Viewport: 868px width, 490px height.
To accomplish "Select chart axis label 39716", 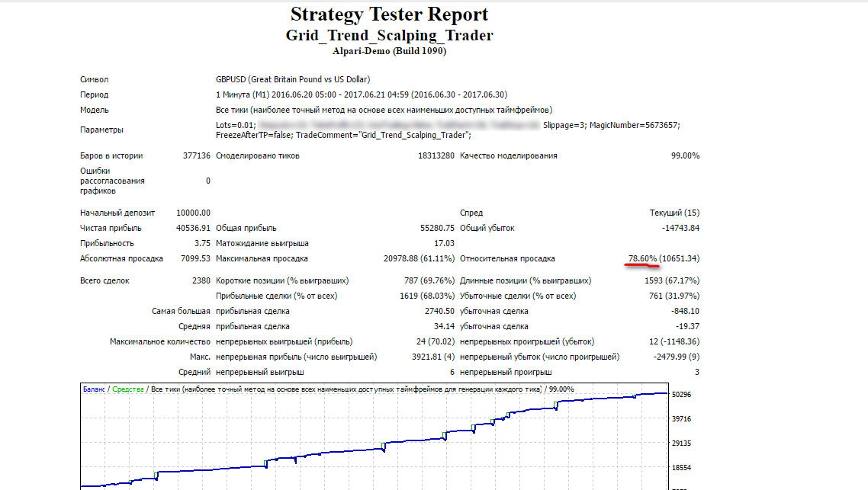I will pos(681,419).
